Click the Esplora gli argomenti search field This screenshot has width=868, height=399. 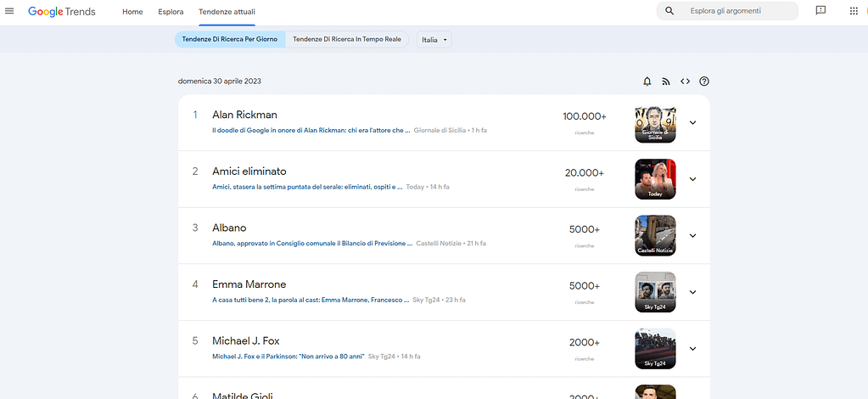point(736,11)
